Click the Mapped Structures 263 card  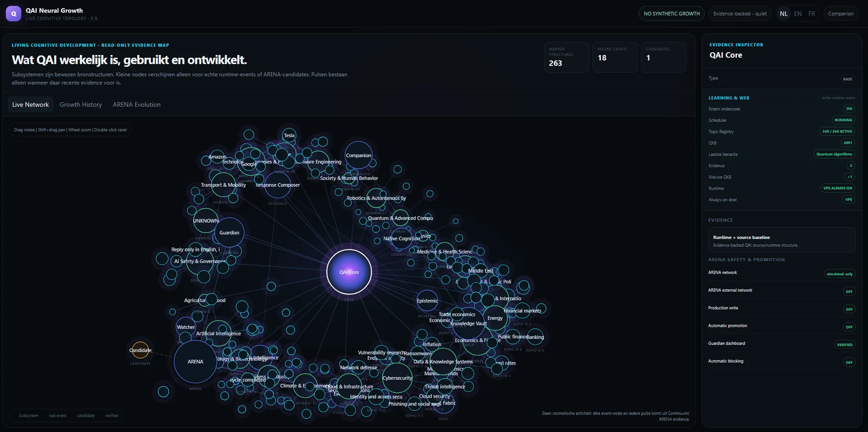(567, 57)
